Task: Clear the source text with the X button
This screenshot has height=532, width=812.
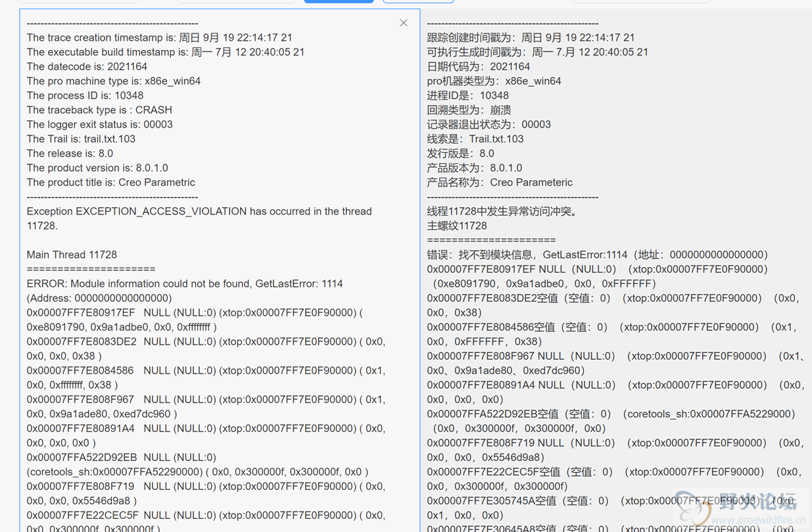Action: pos(404,23)
